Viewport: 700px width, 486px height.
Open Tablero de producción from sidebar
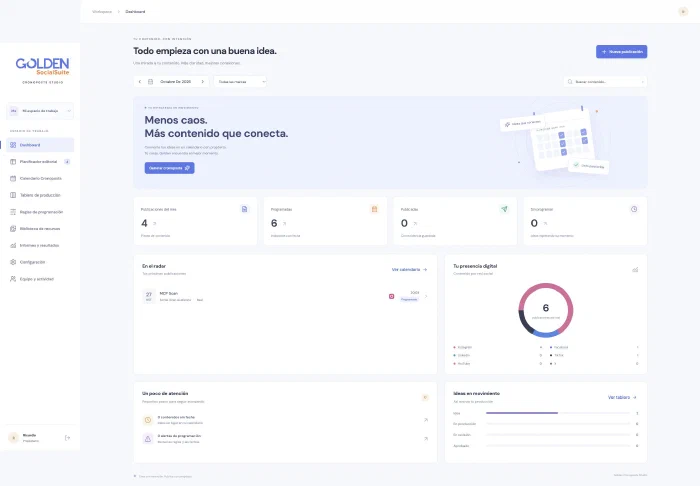click(40, 195)
